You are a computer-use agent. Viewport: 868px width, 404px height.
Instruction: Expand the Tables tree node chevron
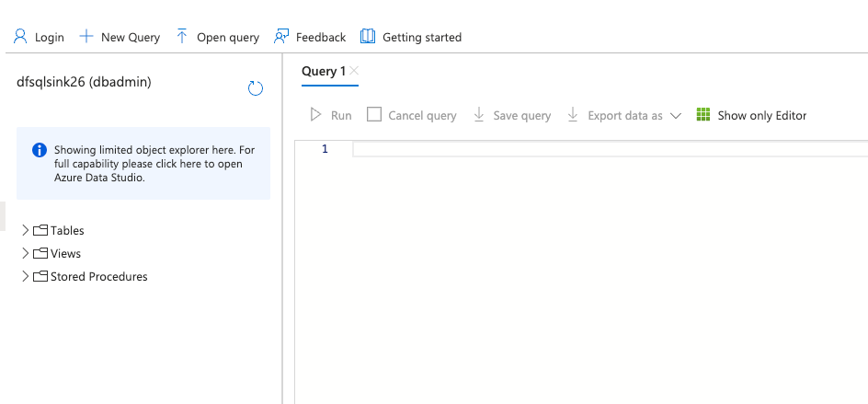click(25, 230)
